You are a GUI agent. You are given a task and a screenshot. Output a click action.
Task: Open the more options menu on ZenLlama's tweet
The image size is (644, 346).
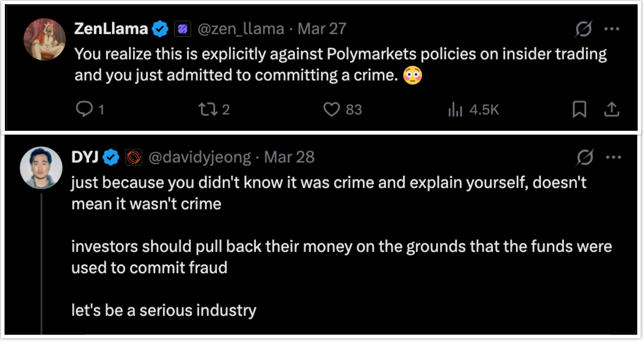click(x=612, y=29)
